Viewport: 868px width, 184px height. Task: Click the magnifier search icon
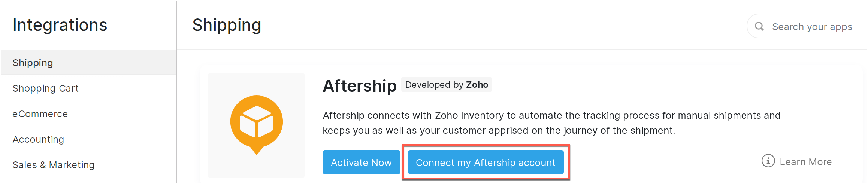pyautogui.click(x=759, y=26)
